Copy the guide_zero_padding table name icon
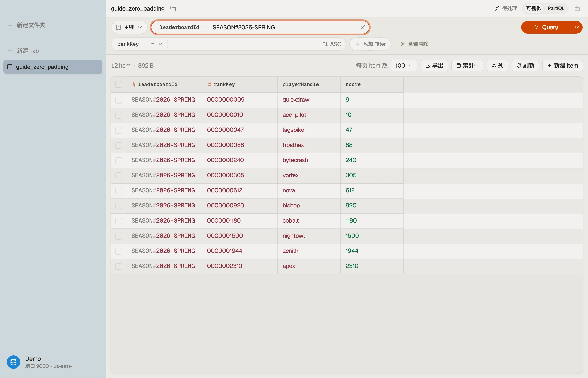 pos(173,9)
